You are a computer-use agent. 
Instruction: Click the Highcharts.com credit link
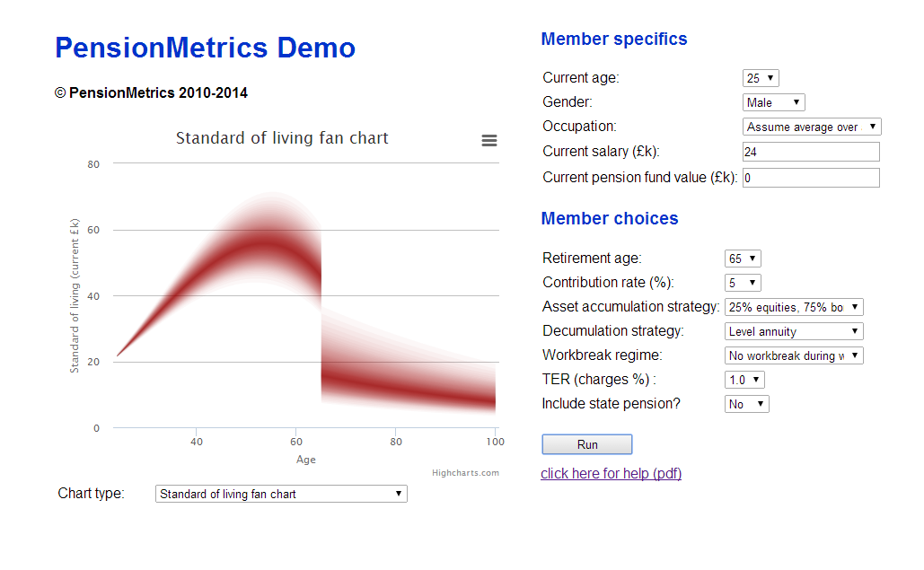464,473
